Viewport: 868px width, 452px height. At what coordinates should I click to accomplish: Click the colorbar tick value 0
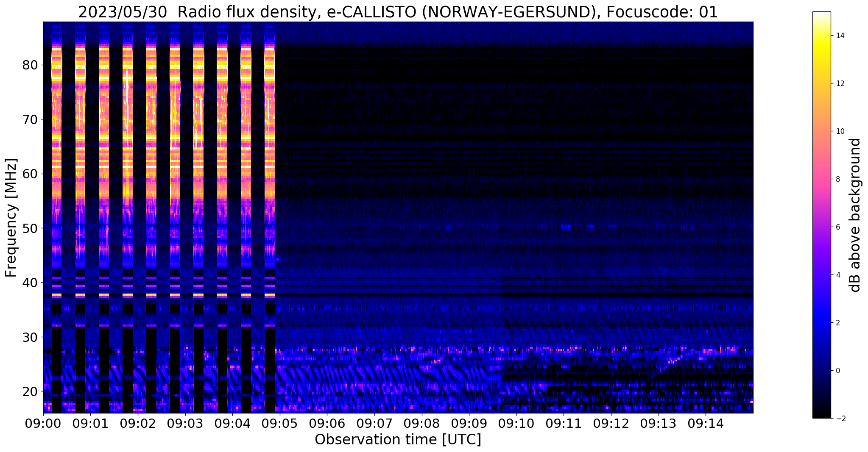click(x=838, y=371)
